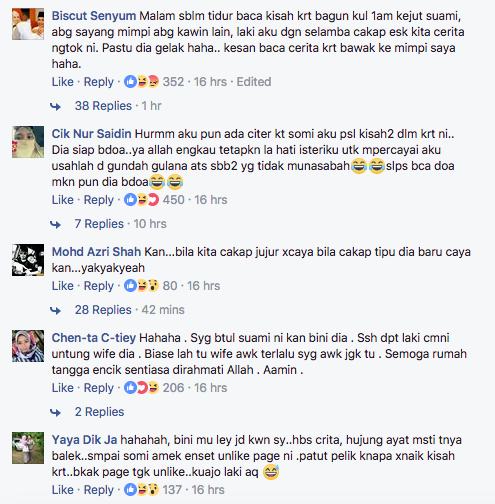Click reply arrow icon beside 38 Replies
The image size is (495, 504).
pos(55,107)
